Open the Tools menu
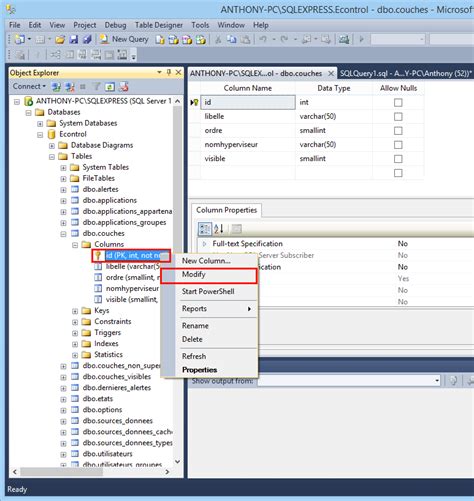Screen dimensions: 474x501 [x=200, y=25]
